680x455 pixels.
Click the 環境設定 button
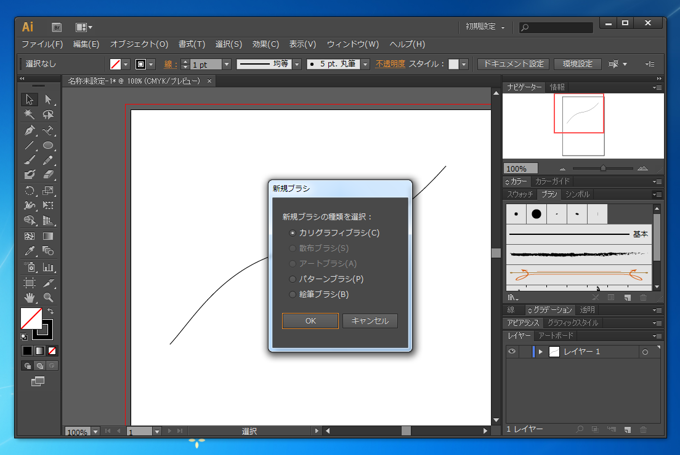coord(577,64)
